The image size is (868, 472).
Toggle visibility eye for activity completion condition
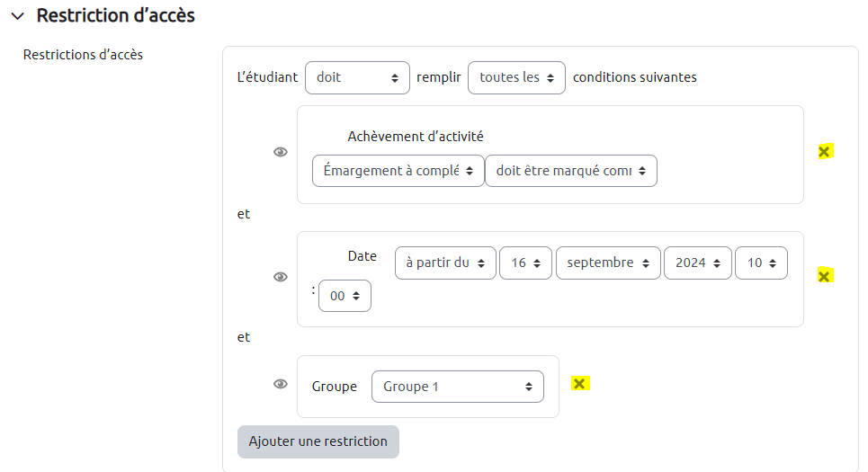tap(281, 153)
